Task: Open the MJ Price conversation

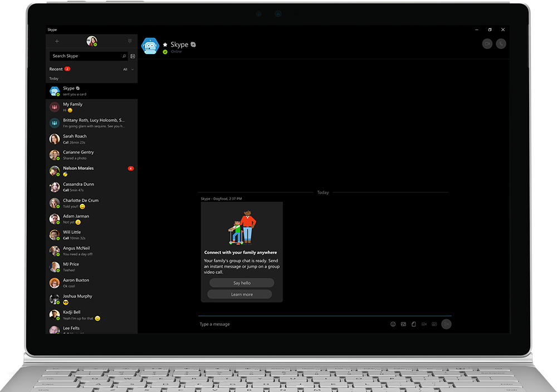Action: pos(92,267)
